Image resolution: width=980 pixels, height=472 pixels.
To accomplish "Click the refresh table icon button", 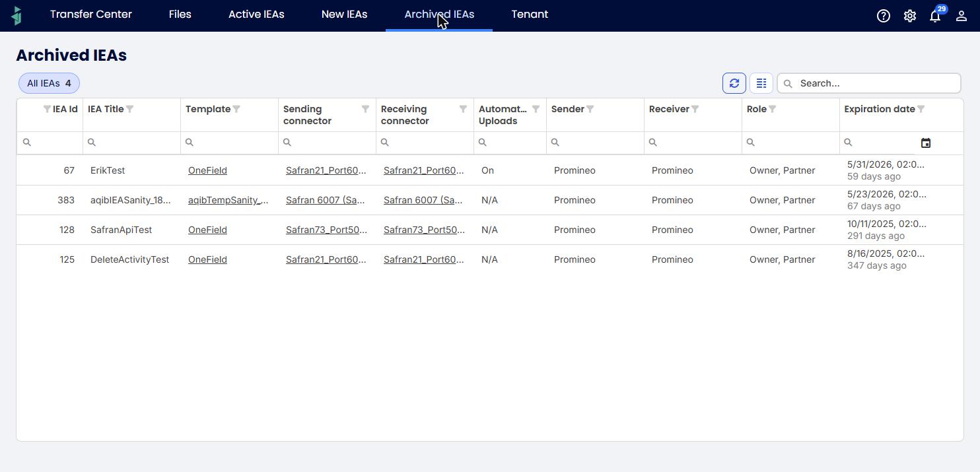I will coord(734,83).
